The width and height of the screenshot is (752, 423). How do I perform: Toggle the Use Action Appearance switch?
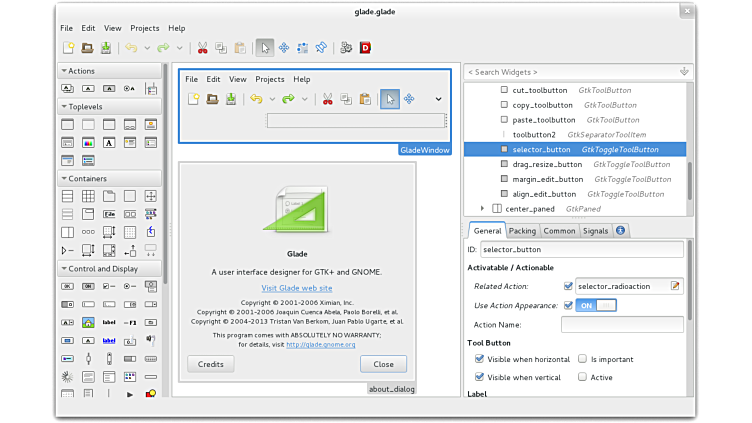(x=596, y=305)
